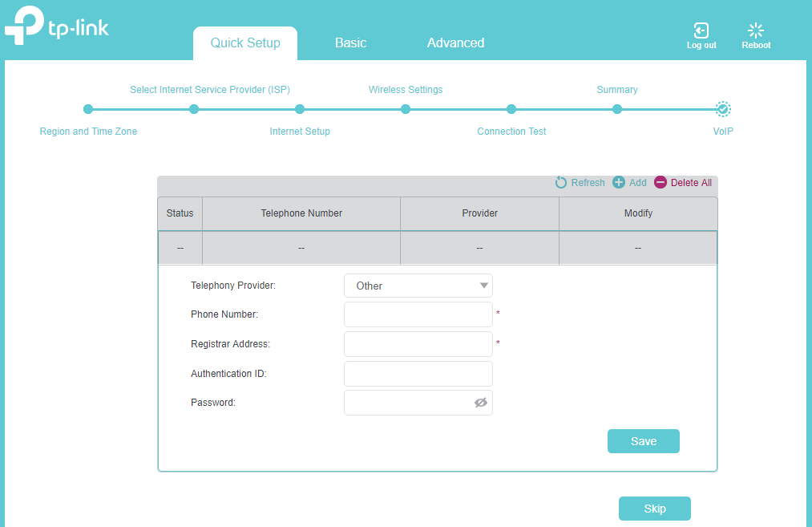Screen dimensions: 812x527
Task: Focus the Registrar Address field
Action: (418, 344)
